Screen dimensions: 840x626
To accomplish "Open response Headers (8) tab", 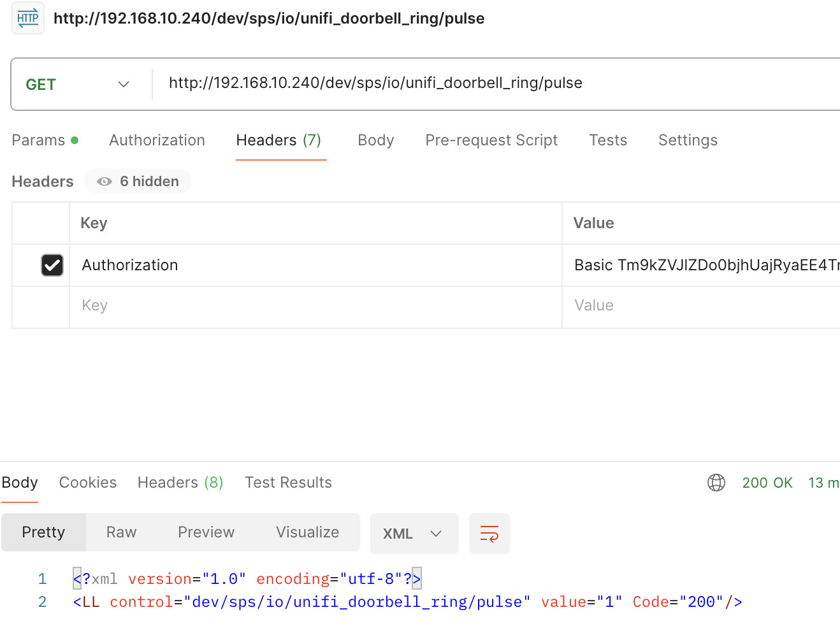I will tap(180, 483).
